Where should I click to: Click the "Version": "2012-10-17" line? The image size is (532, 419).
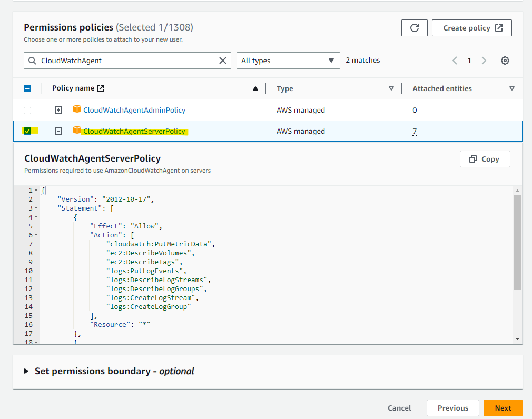click(x=106, y=199)
